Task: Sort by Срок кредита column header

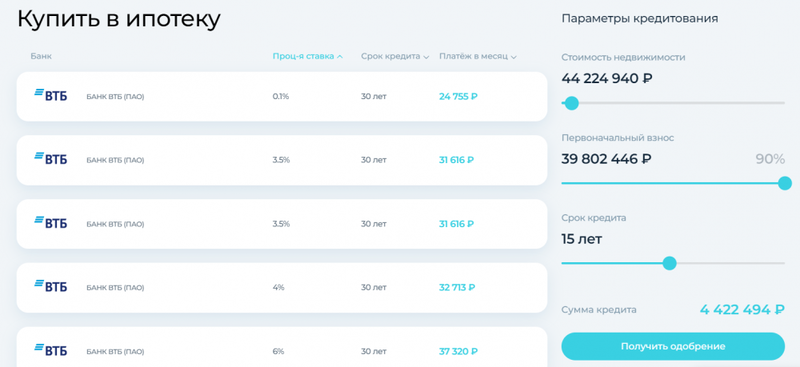Action: pyautogui.click(x=395, y=56)
